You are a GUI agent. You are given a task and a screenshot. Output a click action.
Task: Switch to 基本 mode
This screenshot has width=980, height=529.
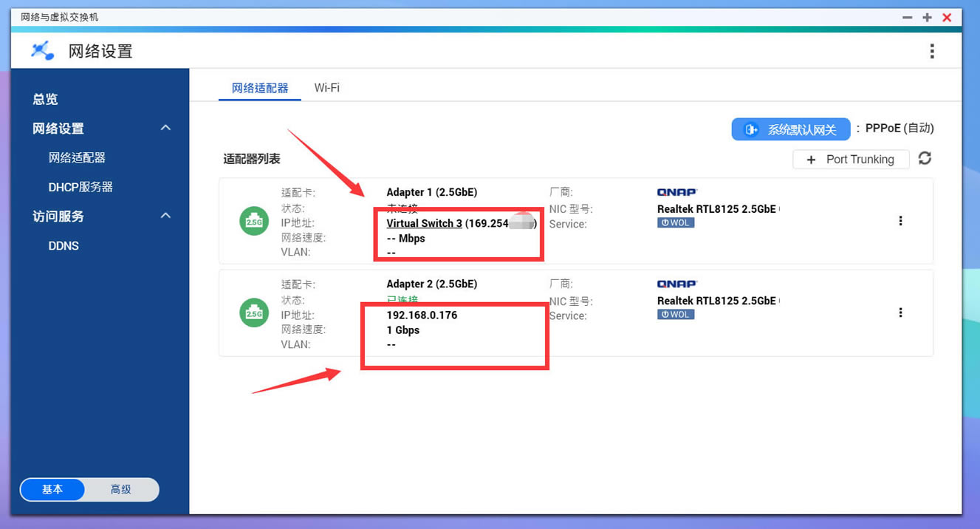(x=52, y=489)
